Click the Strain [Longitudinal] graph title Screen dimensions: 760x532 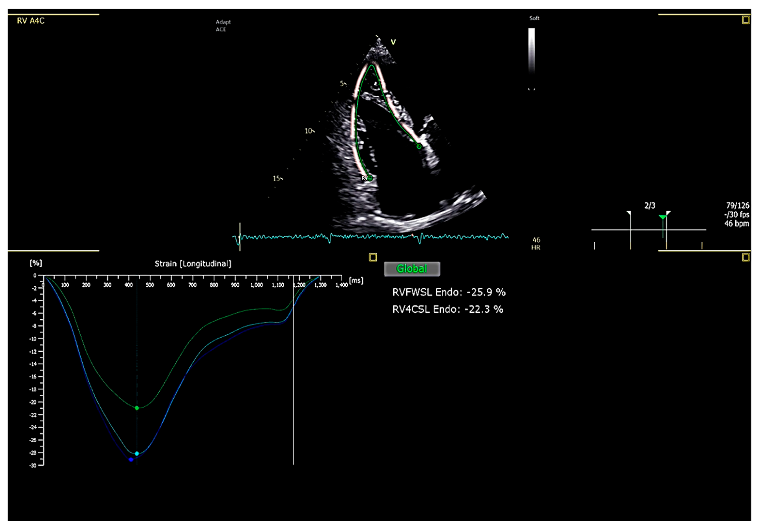[193, 264]
